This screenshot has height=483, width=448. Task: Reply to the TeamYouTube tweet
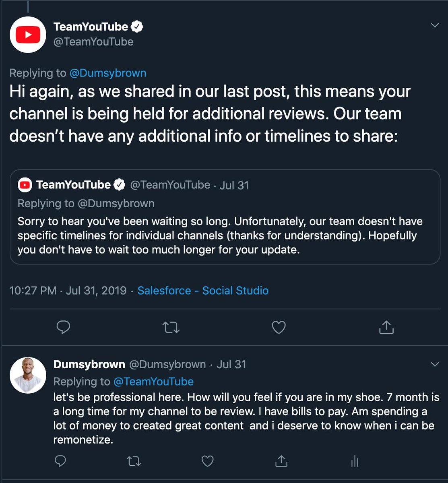(x=63, y=327)
